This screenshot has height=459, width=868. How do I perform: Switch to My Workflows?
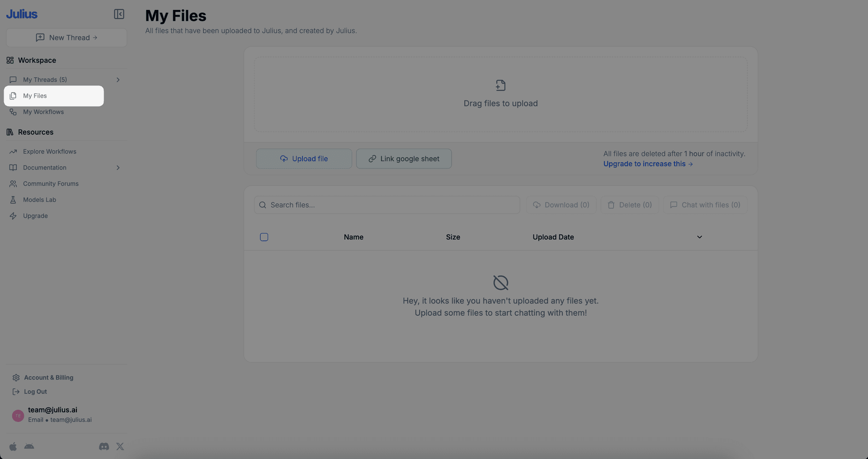click(x=42, y=112)
